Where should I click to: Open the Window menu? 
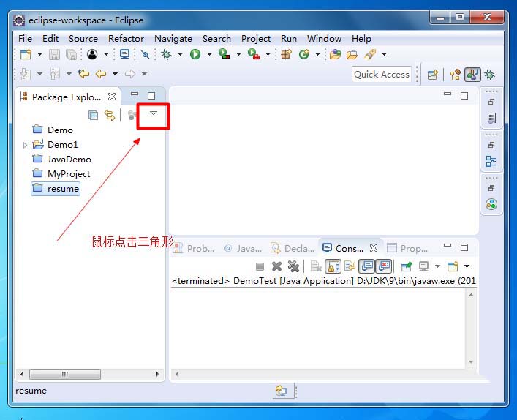pyautogui.click(x=324, y=39)
